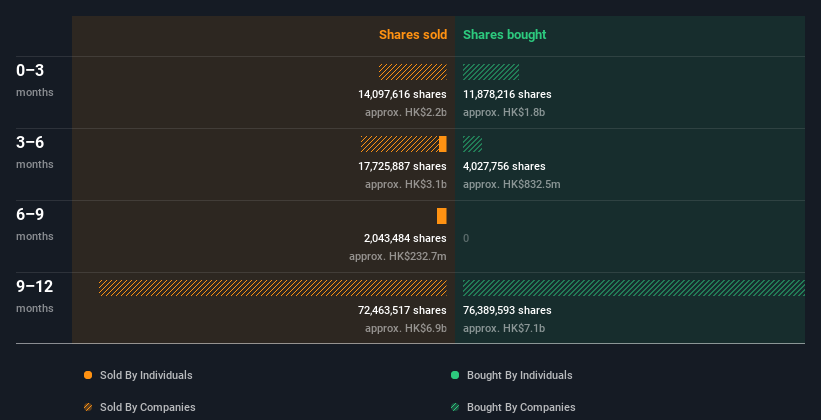Click the 9–12 months bought green hatched bar
Screen dimensions: 821x420
(x=634, y=288)
